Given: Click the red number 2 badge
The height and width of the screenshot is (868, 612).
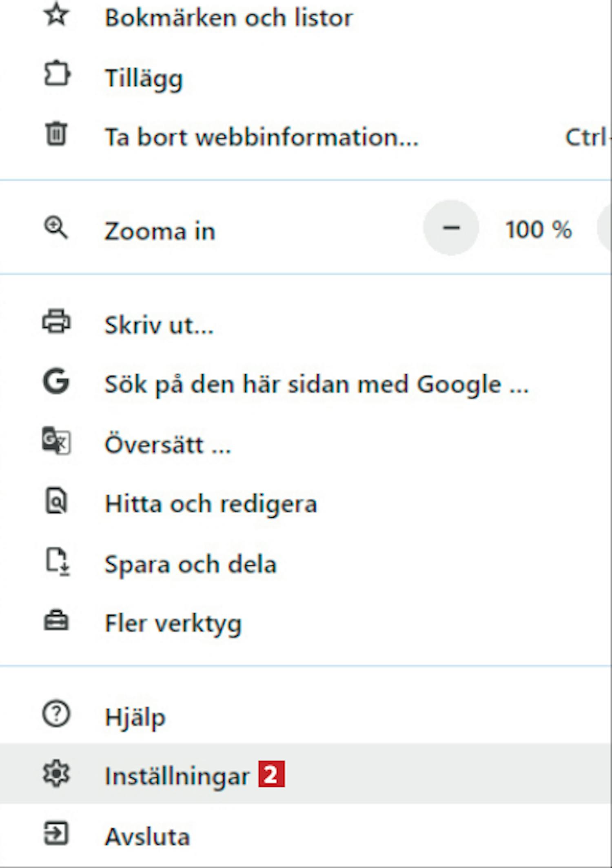Looking at the screenshot, I should 271,774.
